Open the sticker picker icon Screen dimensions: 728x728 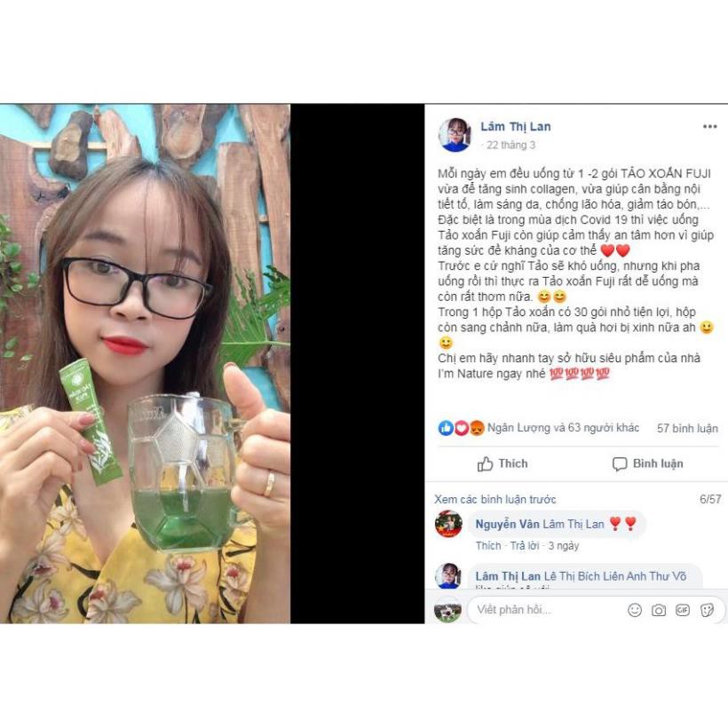point(707,610)
